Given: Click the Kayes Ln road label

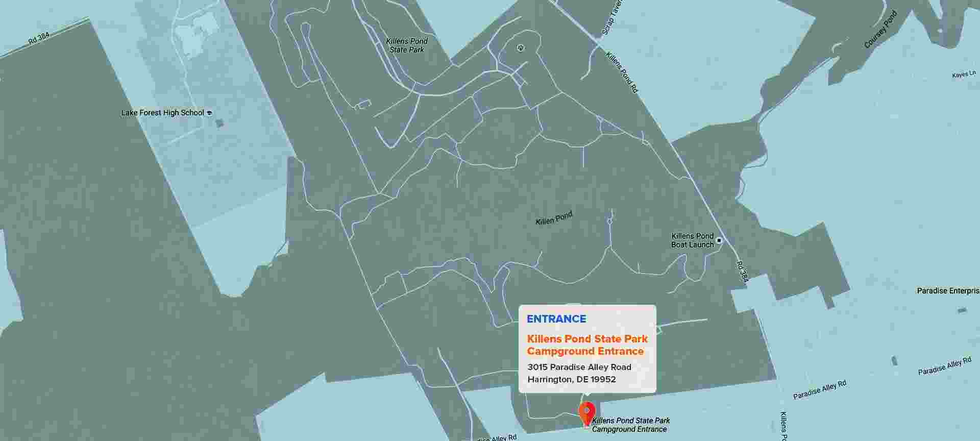Looking at the screenshot, I should (x=964, y=75).
